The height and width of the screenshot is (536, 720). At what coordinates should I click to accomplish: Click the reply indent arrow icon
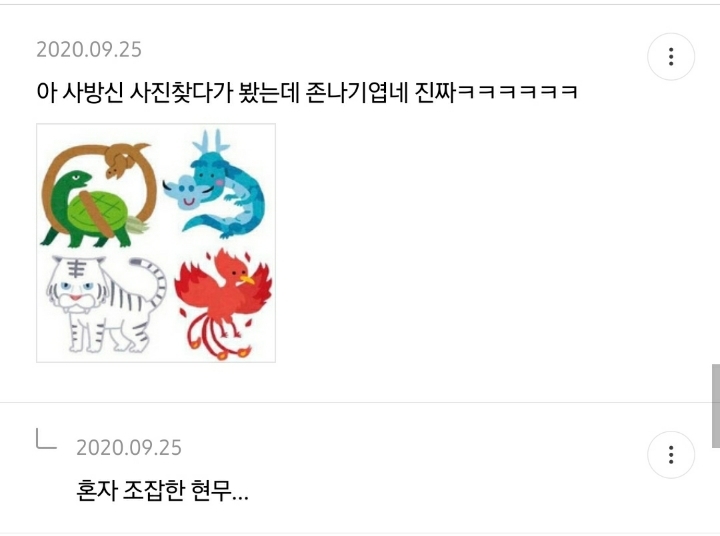tap(46, 438)
